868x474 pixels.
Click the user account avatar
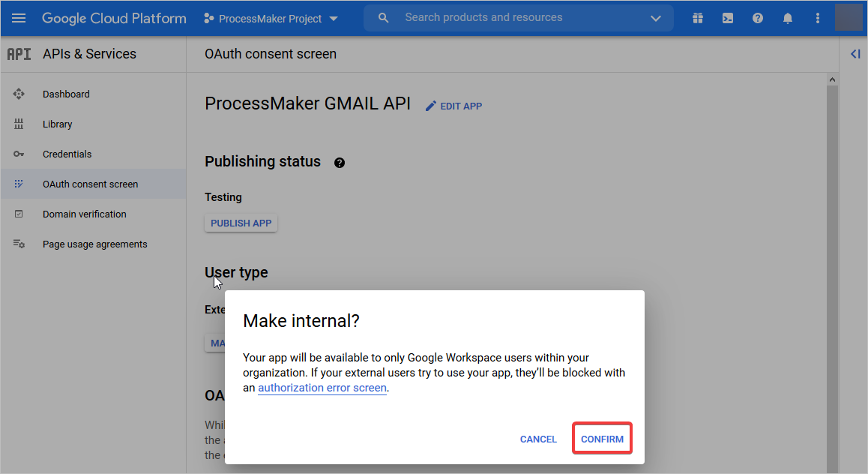pyautogui.click(x=849, y=18)
